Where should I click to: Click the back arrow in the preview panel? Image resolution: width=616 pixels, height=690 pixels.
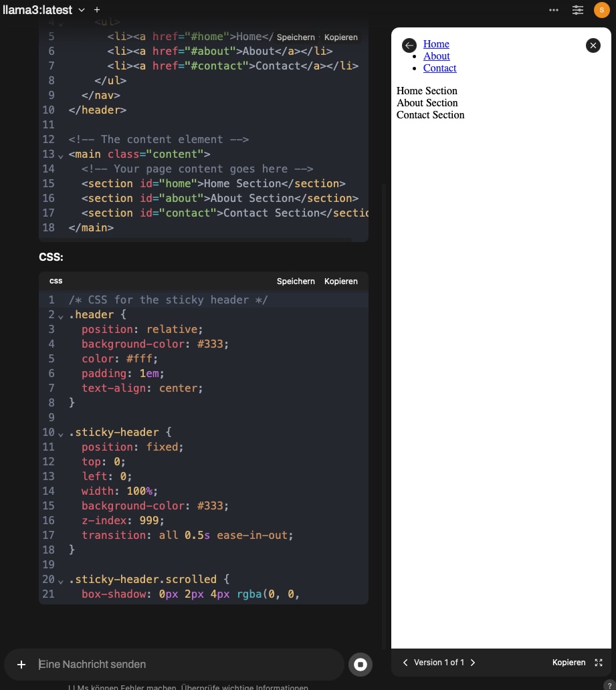coord(409,45)
